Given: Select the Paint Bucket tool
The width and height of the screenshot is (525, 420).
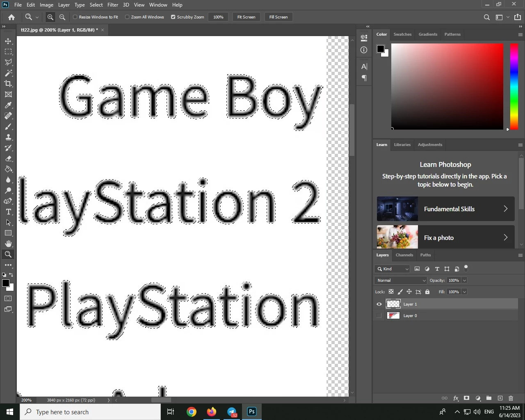Looking at the screenshot, I should pyautogui.click(x=8, y=169).
